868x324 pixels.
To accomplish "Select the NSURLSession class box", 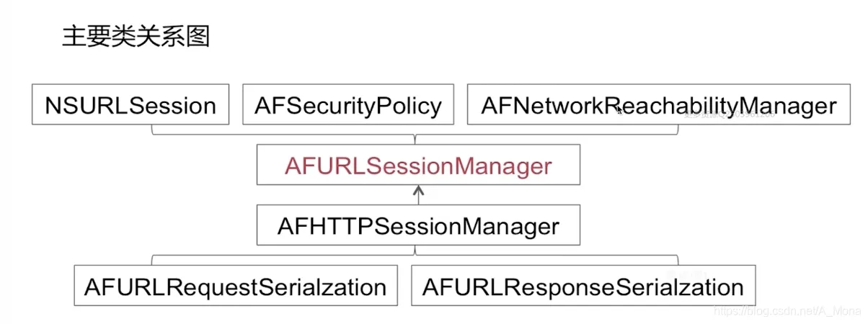I will 130,106.
